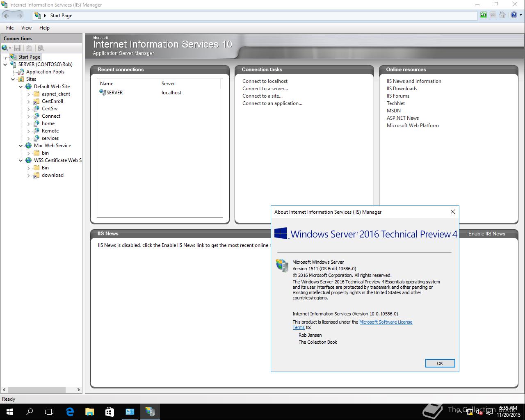Collapse the WSS Certificate Web S node
This screenshot has width=525, height=420.
21,160
